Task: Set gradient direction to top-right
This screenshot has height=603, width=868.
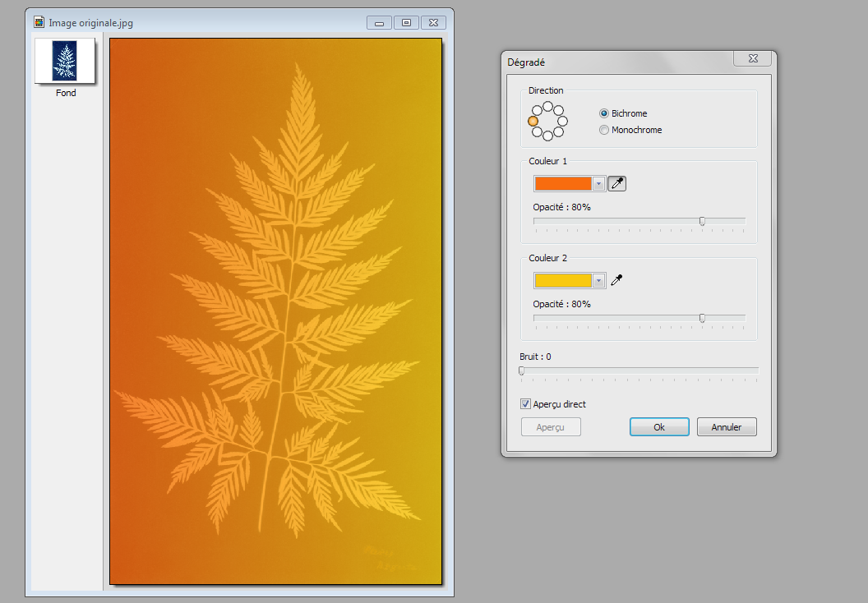Action: tap(558, 110)
